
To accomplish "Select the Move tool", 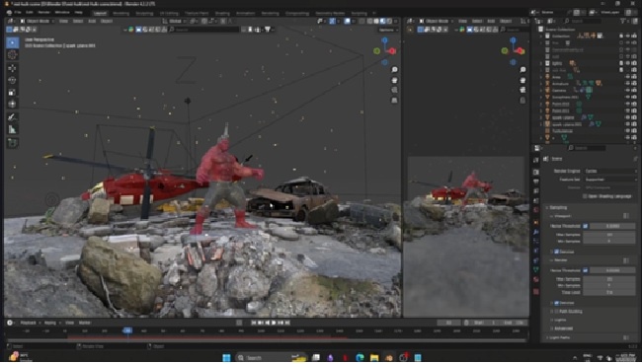I will pyautogui.click(x=12, y=68).
